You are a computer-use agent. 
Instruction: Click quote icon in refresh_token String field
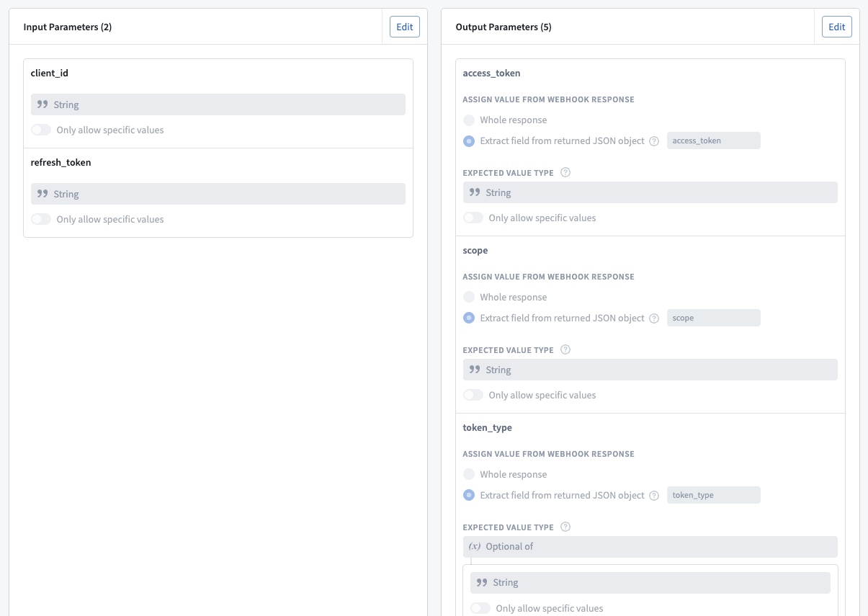point(42,194)
